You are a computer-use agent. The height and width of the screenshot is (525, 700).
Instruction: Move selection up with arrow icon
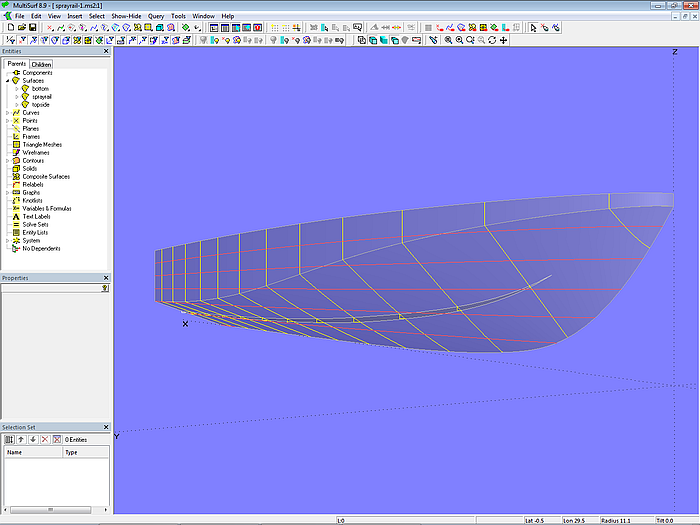21,439
